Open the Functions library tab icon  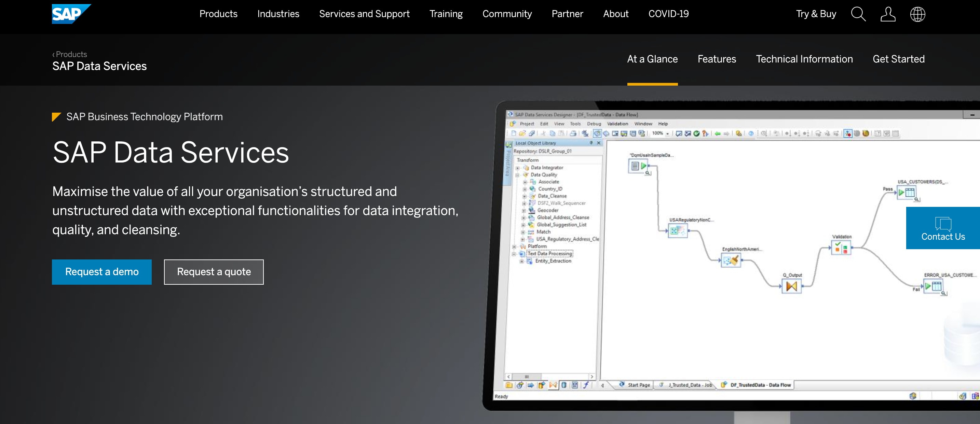coord(586,385)
